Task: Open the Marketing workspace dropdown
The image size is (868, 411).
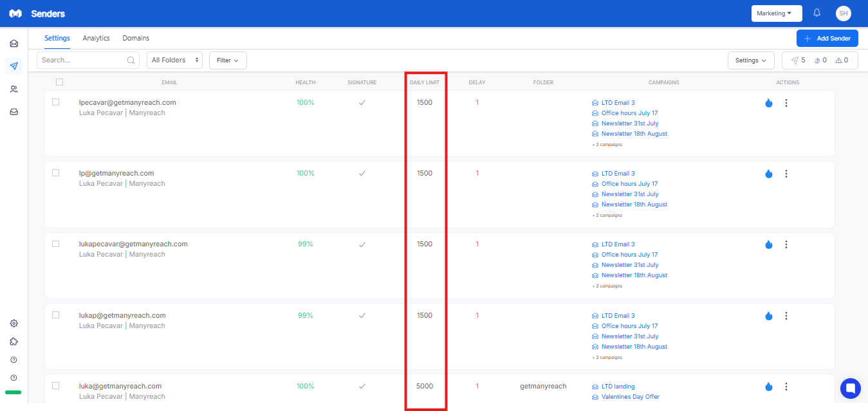Action: (777, 14)
